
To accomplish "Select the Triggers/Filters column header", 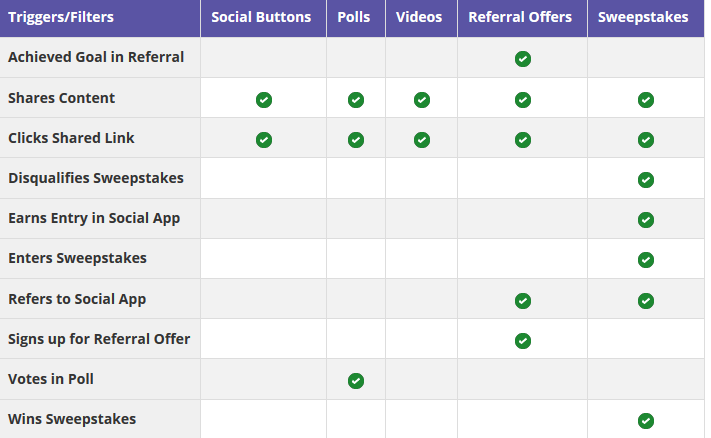I will [61, 18].
